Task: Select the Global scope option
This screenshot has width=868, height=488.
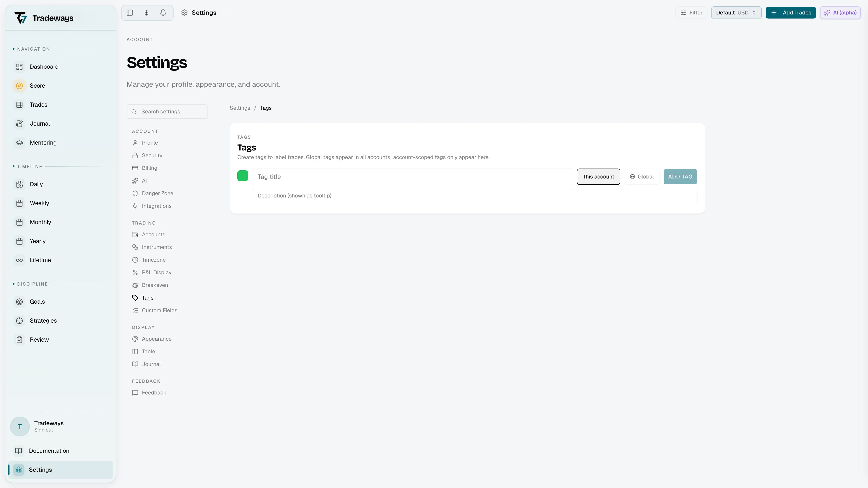Action: [642, 176]
